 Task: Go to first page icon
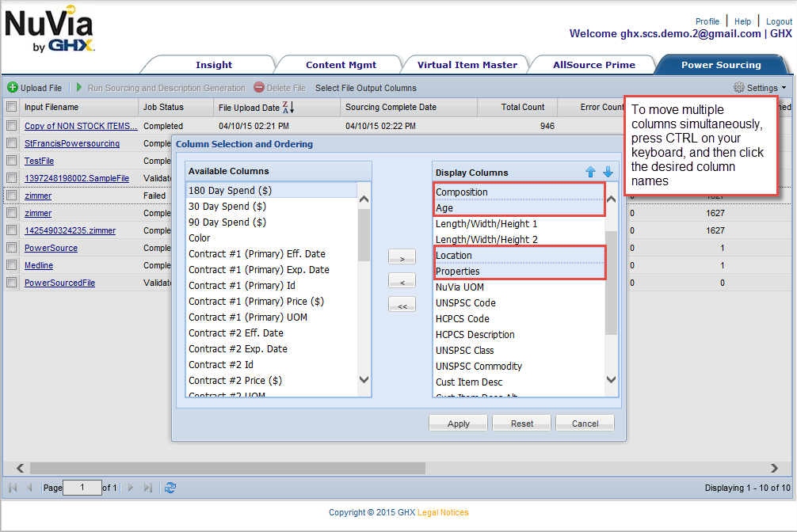click(x=13, y=488)
